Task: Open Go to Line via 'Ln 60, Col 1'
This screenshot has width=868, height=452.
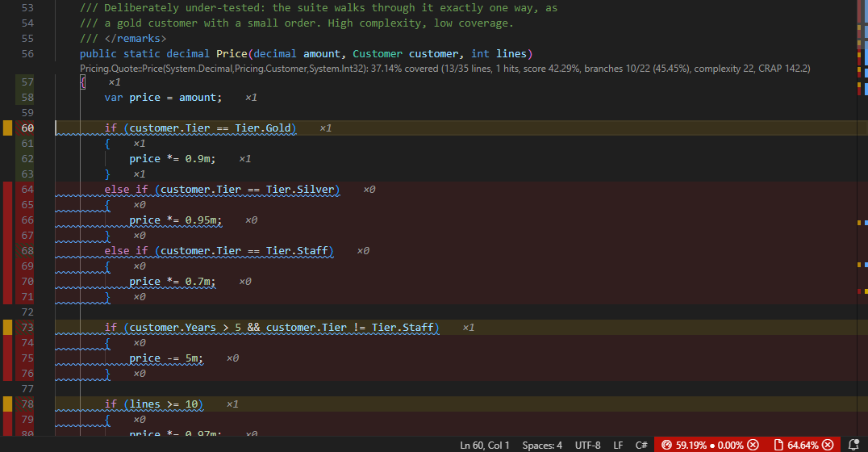Action: point(484,445)
